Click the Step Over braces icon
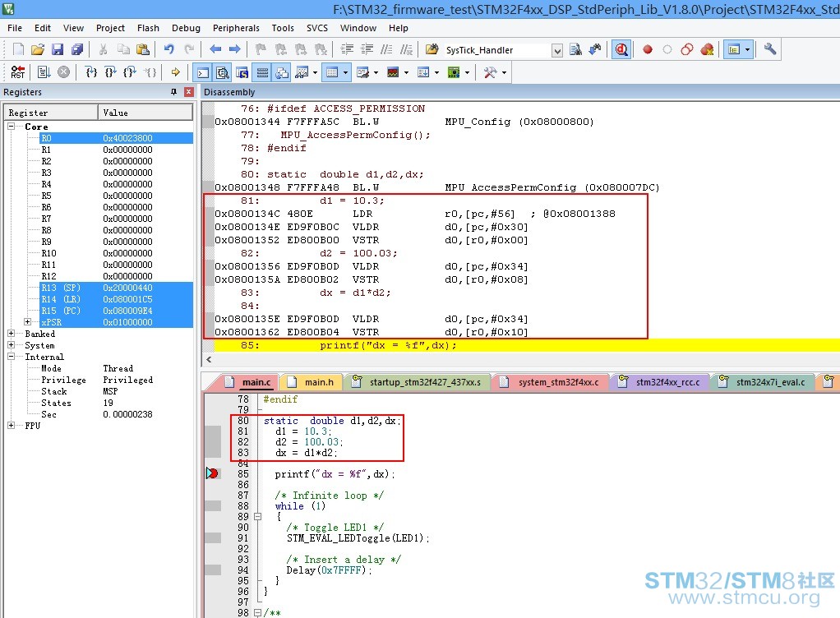The height and width of the screenshot is (618, 840). (x=110, y=72)
